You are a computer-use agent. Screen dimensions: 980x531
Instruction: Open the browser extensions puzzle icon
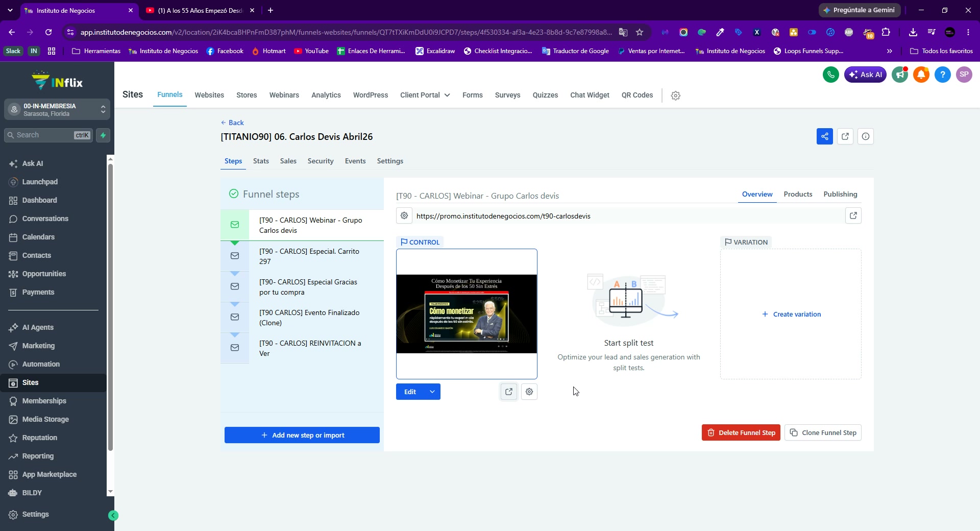coord(886,32)
